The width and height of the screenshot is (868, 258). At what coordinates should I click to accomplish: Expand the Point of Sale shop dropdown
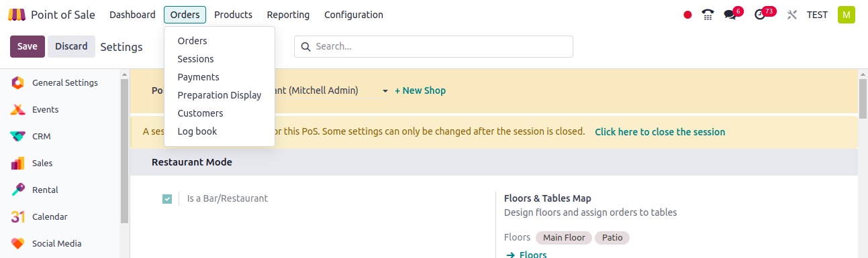click(x=385, y=90)
